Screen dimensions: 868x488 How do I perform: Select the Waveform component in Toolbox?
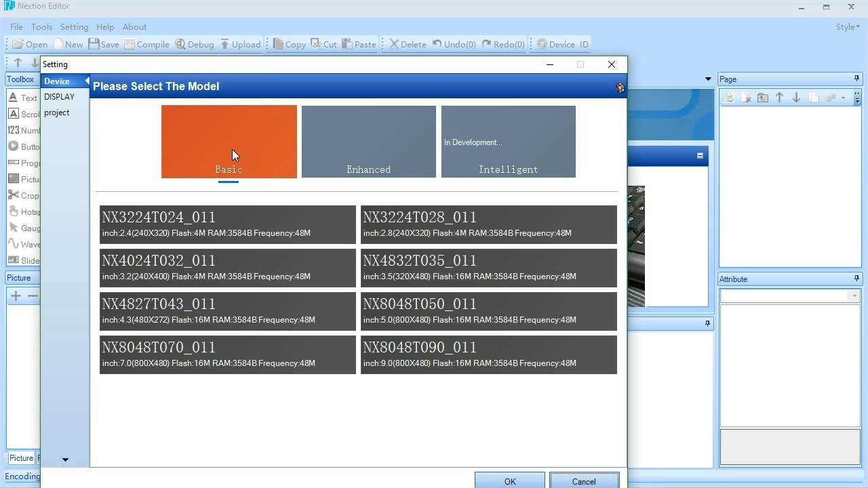pyautogui.click(x=22, y=244)
